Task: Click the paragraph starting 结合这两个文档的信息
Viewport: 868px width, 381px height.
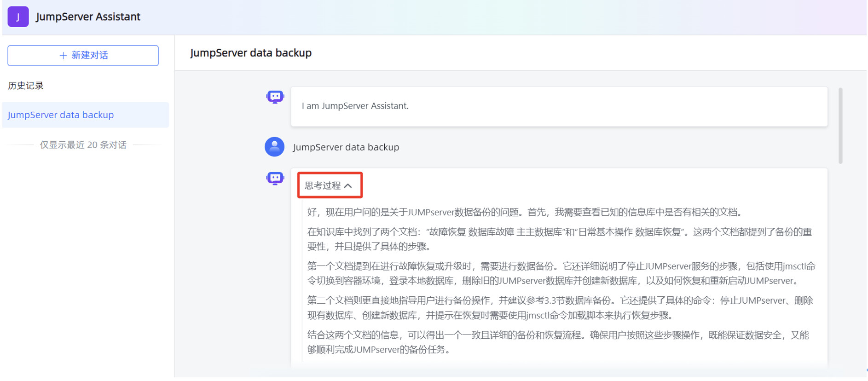Action: click(x=558, y=342)
